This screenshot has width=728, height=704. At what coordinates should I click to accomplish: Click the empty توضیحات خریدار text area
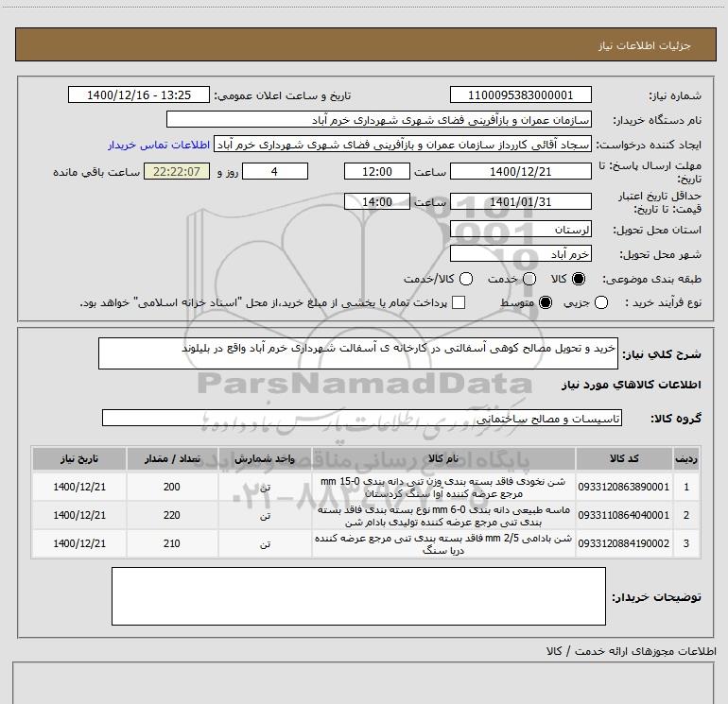(x=358, y=596)
